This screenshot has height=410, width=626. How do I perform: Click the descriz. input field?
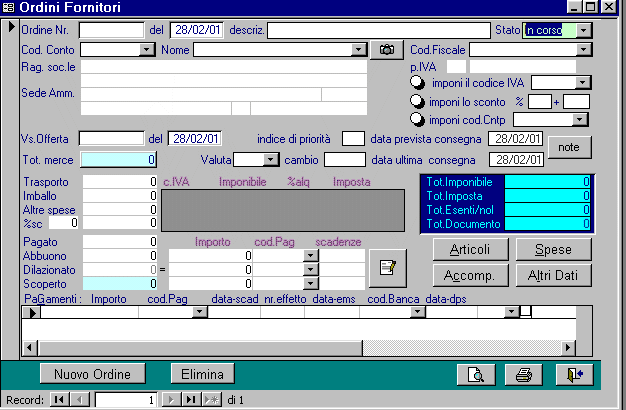click(x=378, y=30)
